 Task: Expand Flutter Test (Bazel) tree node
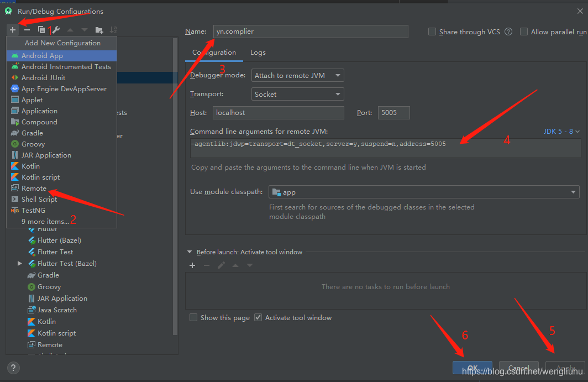tap(20, 264)
